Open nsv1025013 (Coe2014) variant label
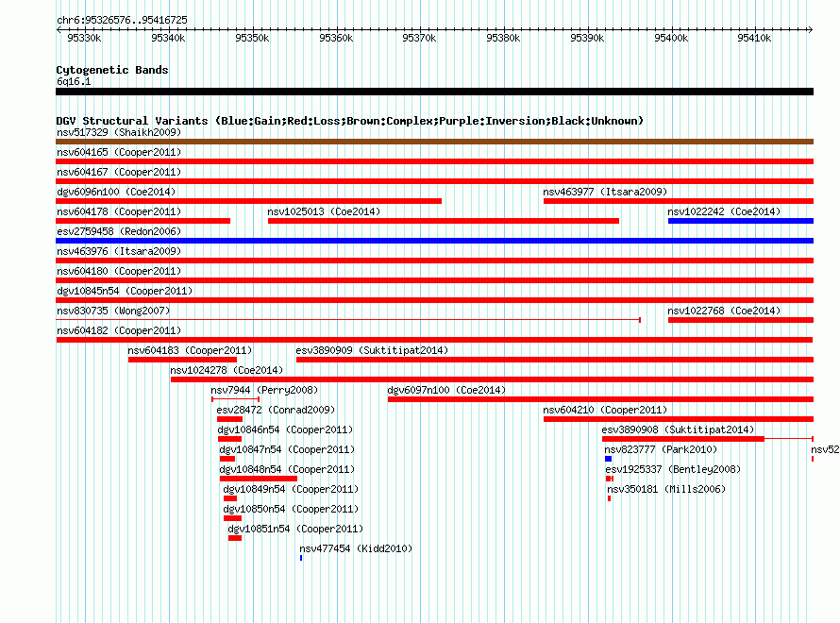840x623 pixels. tap(324, 211)
